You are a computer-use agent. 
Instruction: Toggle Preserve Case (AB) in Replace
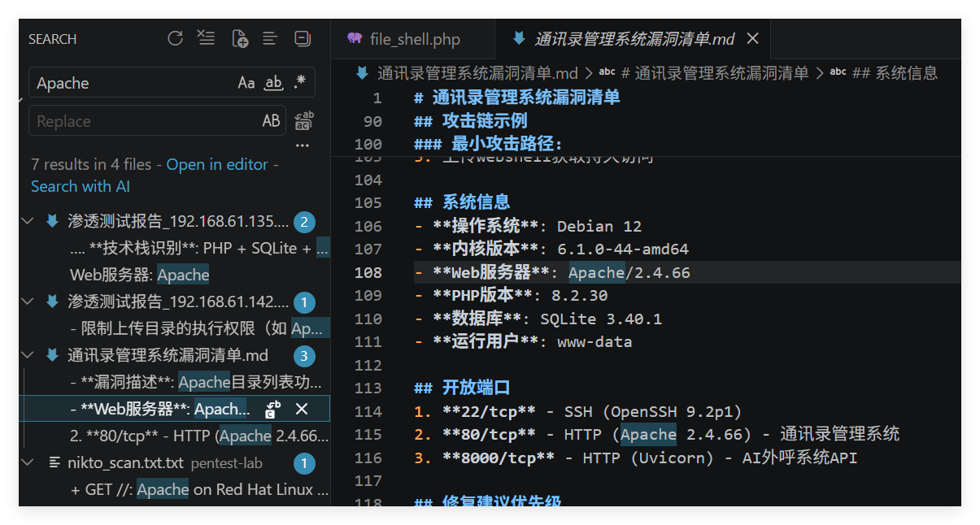coord(271,121)
